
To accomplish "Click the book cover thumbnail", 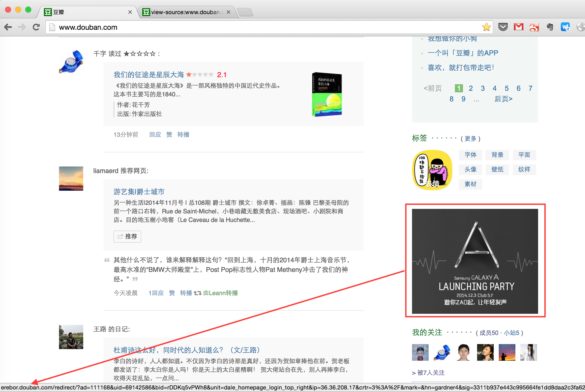I will (x=327, y=94).
